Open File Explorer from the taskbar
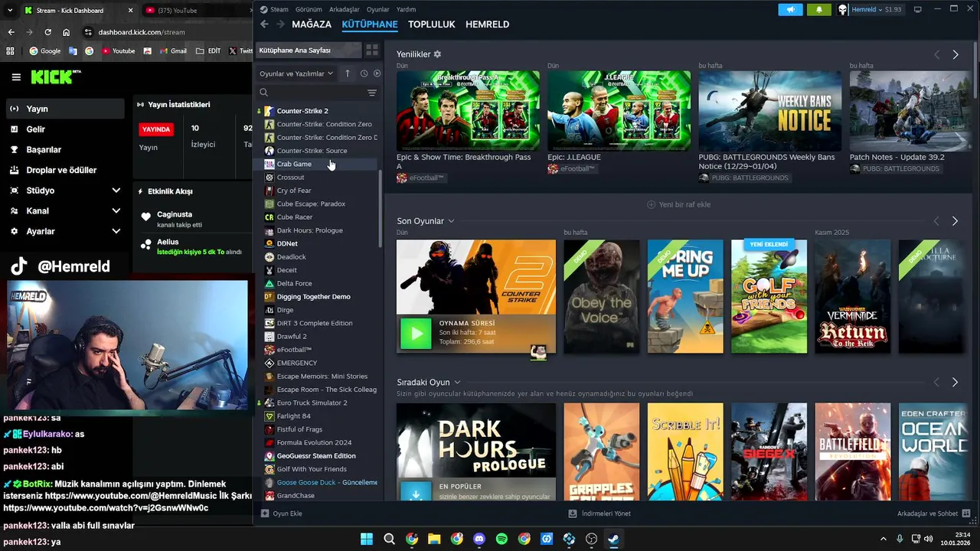This screenshot has height=551, width=980. tap(434, 539)
